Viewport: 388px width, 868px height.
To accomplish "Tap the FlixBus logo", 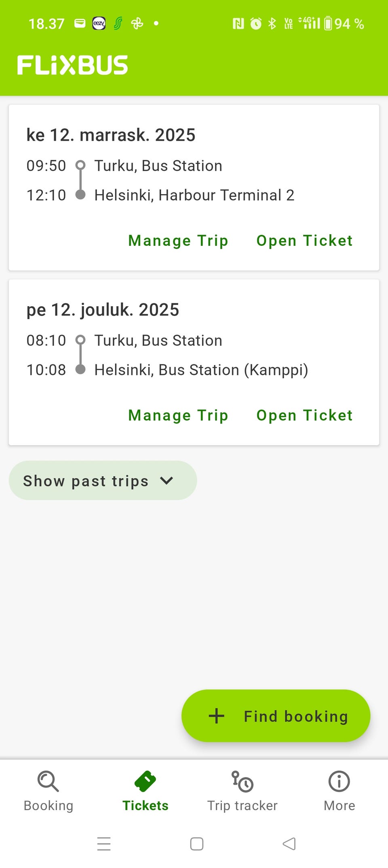I will point(73,65).
